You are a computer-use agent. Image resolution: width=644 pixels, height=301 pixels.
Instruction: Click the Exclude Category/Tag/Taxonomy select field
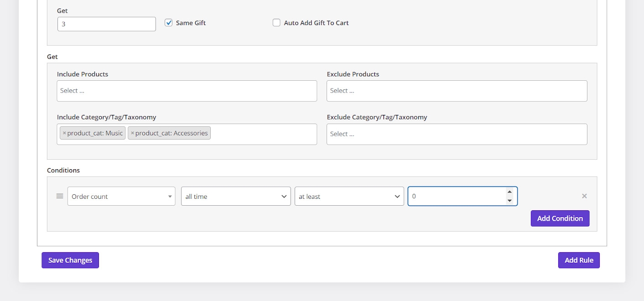click(457, 134)
